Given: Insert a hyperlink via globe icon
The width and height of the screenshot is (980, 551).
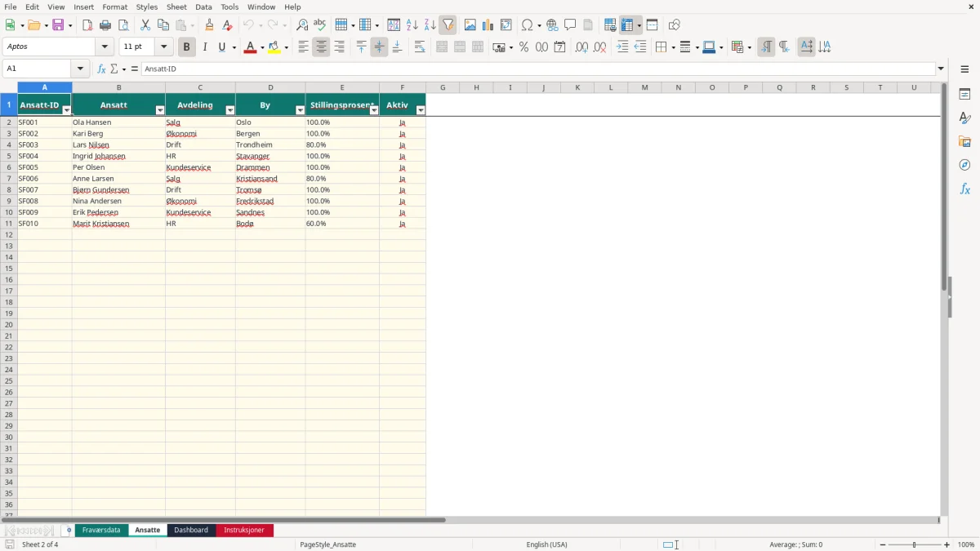Looking at the screenshot, I should (552, 25).
